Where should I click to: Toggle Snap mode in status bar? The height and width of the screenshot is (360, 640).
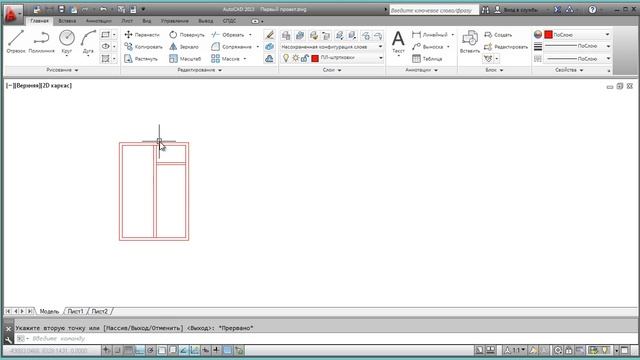coord(117,350)
